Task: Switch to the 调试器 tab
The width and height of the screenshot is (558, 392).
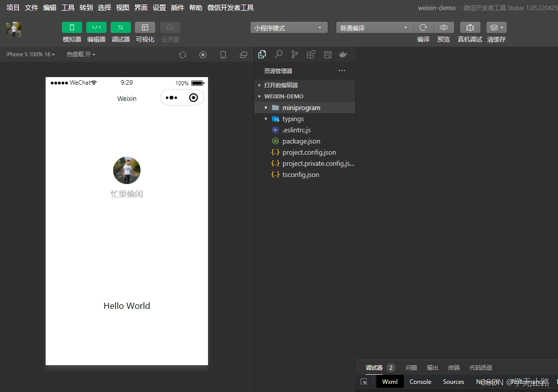Action: (x=374, y=368)
